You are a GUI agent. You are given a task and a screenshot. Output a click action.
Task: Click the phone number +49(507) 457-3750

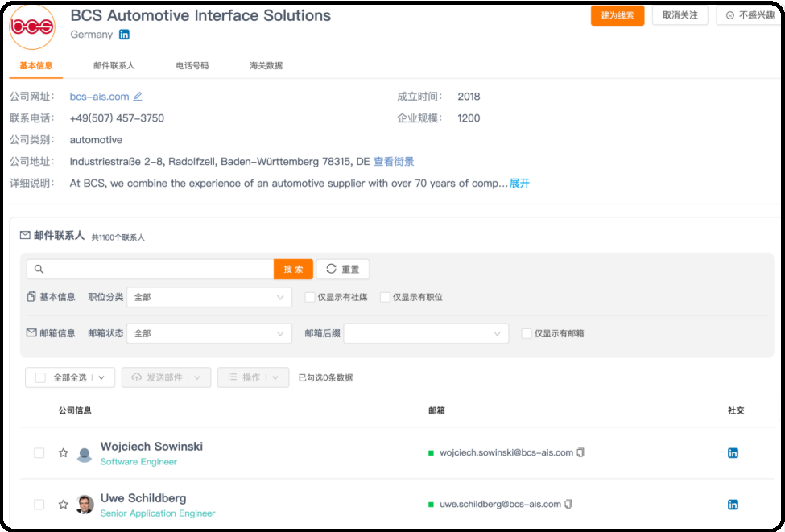(x=118, y=118)
